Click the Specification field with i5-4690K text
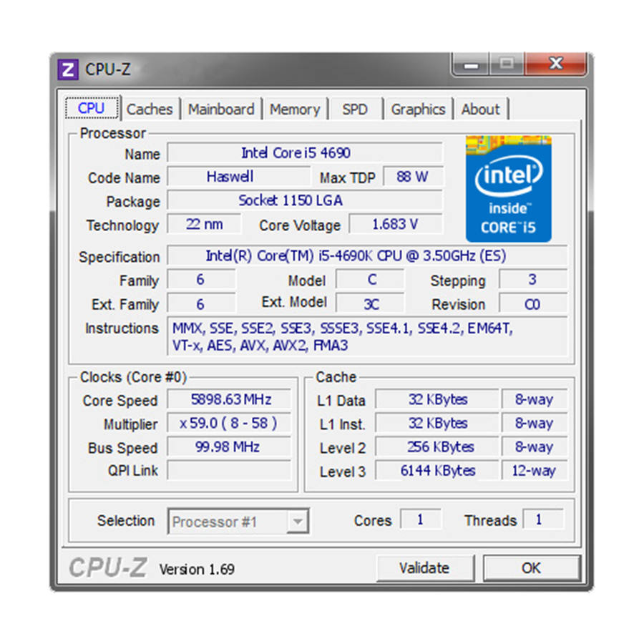This screenshot has height=644, width=644. point(367,255)
